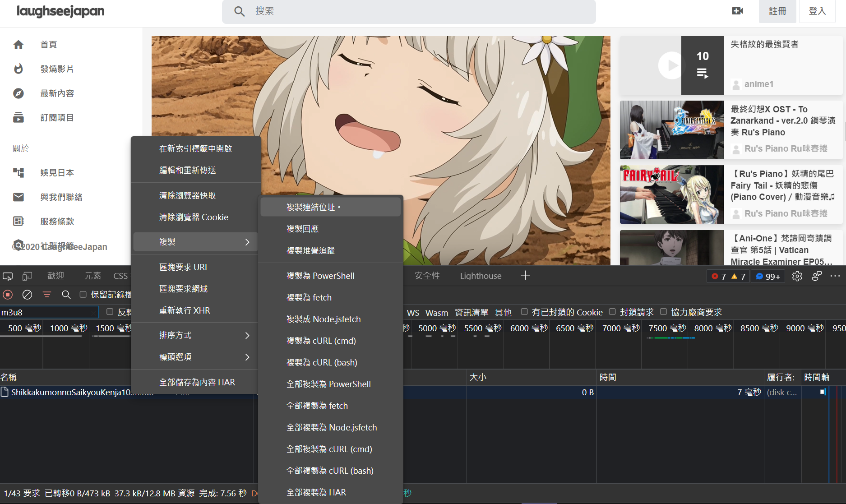Open the DevTools network search magnifier
Viewport: 846px width, 504px height.
coord(66,295)
